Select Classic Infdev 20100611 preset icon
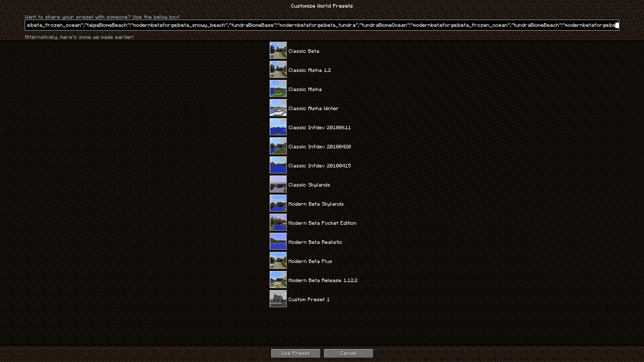The height and width of the screenshot is (362, 644). click(x=278, y=127)
